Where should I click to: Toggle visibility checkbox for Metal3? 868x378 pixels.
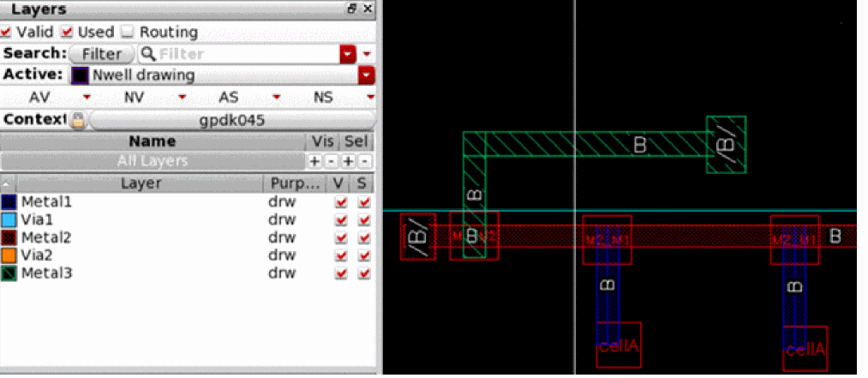[341, 273]
